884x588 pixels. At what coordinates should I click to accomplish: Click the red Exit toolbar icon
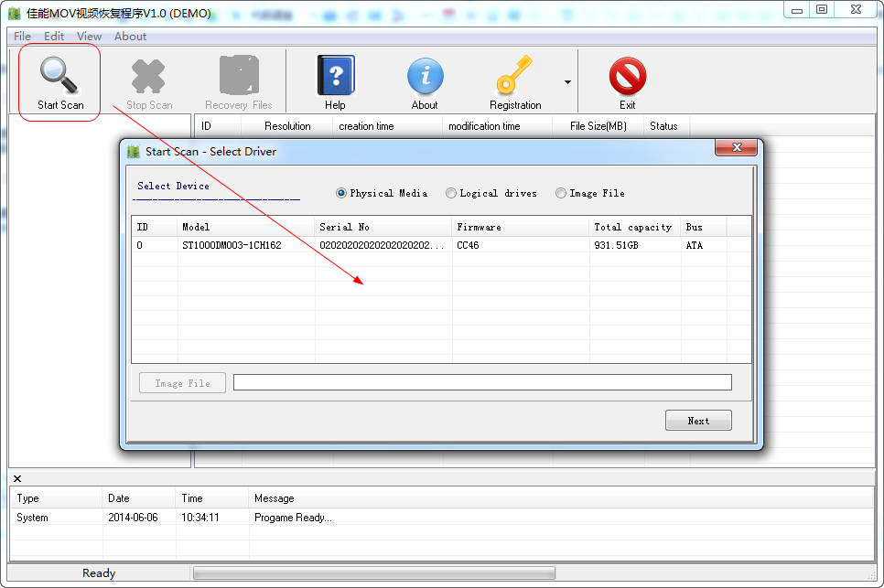[x=628, y=76]
